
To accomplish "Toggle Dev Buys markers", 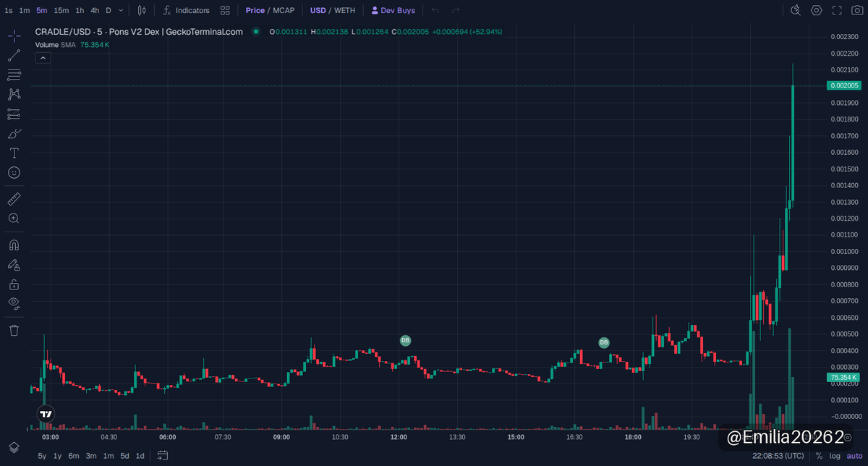I will (393, 11).
